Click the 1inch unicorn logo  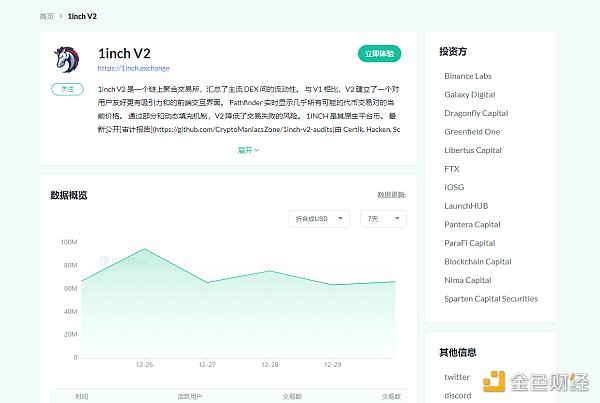click(68, 61)
